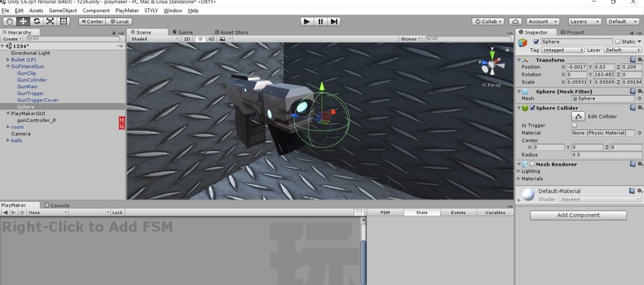The image size is (644, 285).
Task: Switch to the Asset Store tab
Action: (231, 32)
